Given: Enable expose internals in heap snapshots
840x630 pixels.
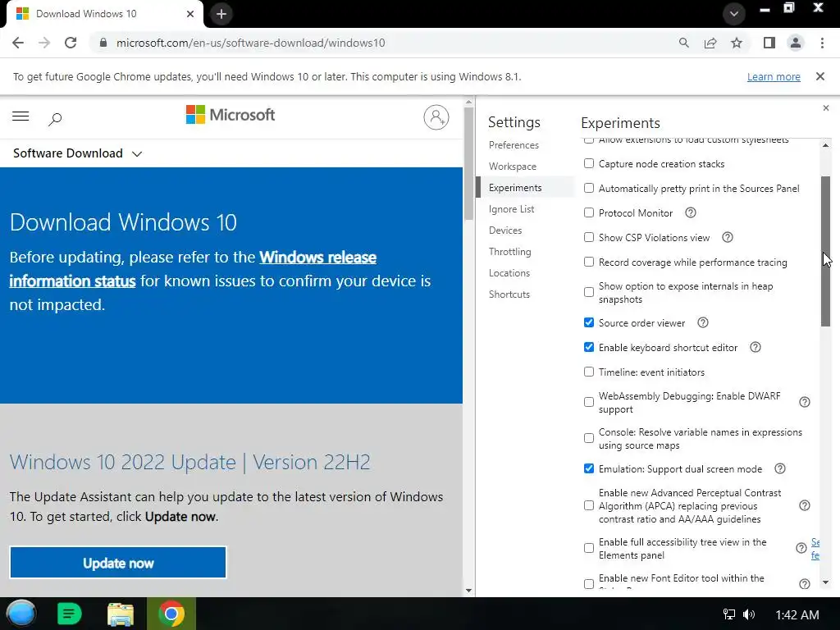Looking at the screenshot, I should (589, 293).
